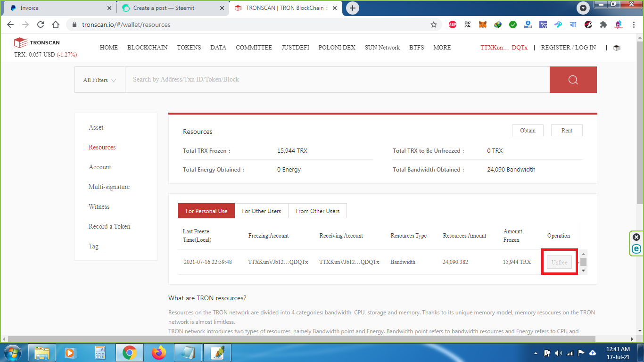Switch to the For Other Users tab
The height and width of the screenshot is (362, 644).
[261, 211]
